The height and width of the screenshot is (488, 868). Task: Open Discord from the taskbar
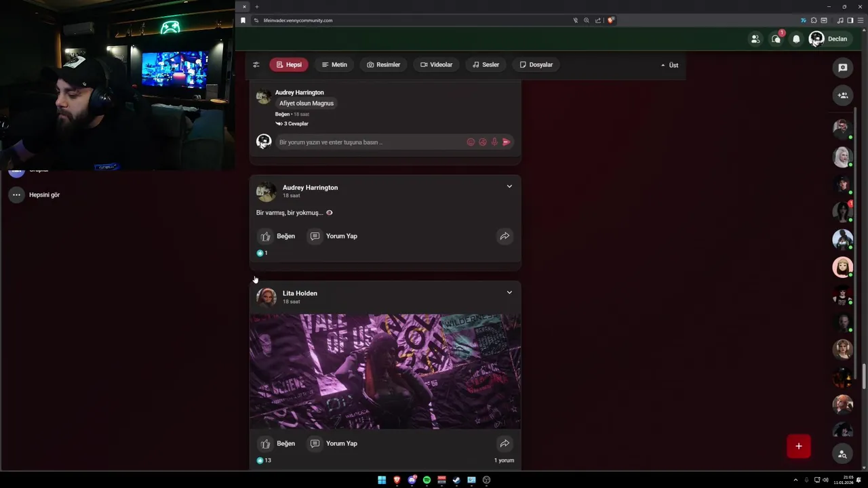click(x=412, y=480)
